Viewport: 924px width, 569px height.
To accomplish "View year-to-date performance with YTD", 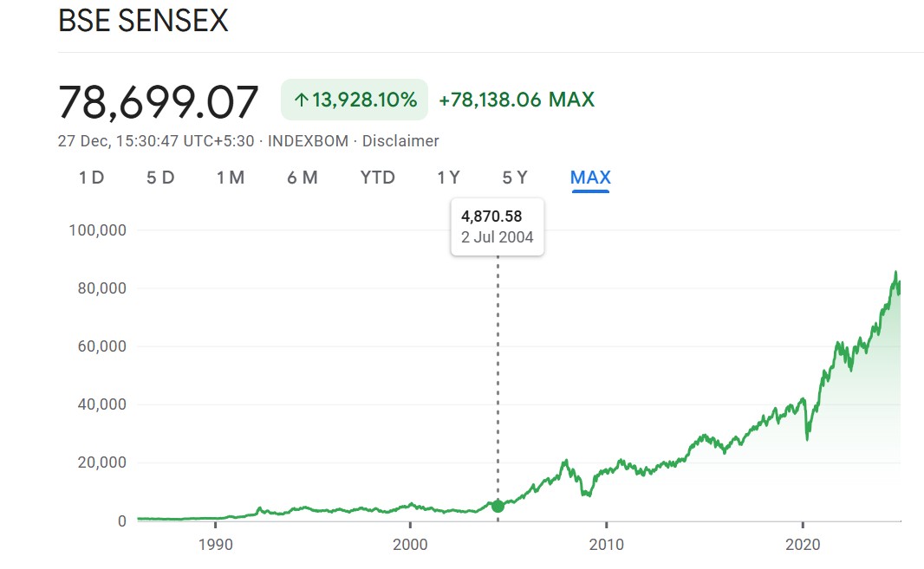I will tap(377, 177).
